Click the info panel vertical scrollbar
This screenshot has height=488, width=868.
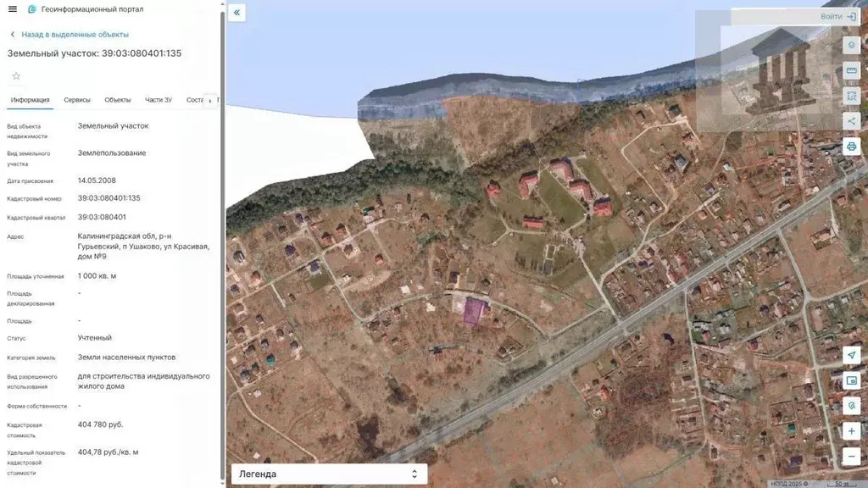point(223,237)
